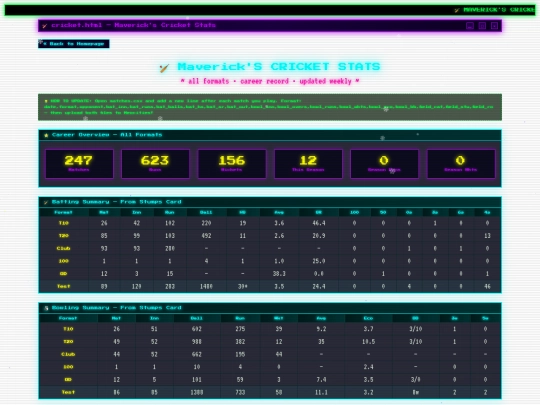
Task: Click the Club row label in bowling table
Action: [68, 354]
